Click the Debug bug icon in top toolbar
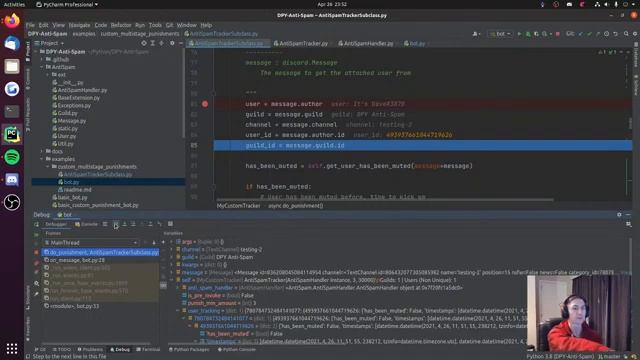Screen dimensions: 640x360 coord(528,34)
